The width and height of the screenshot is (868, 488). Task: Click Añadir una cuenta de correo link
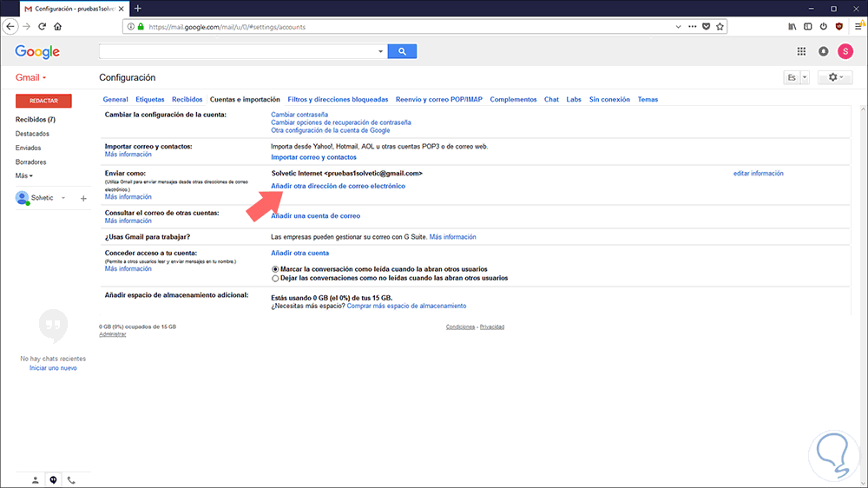(316, 216)
